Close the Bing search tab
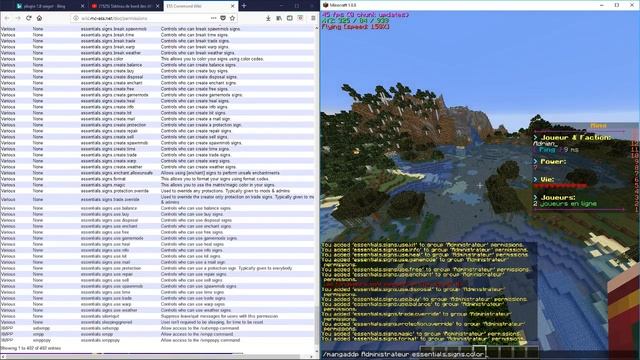 click(x=82, y=6)
